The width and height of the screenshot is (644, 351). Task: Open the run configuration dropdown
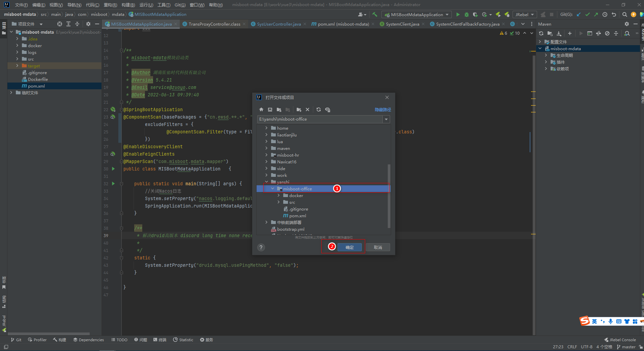click(x=417, y=14)
